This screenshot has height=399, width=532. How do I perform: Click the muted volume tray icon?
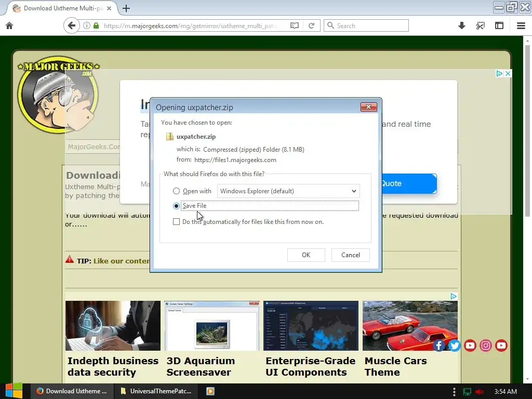point(480,392)
